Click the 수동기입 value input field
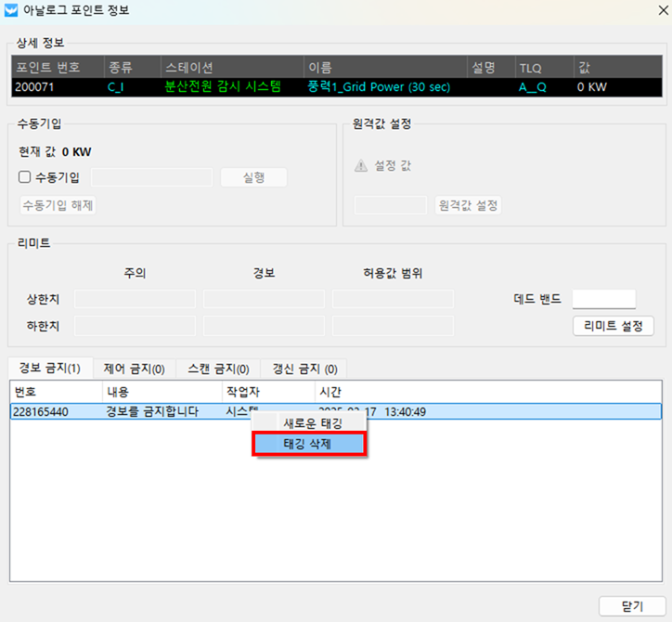Screen dimensions: 672x622 point(151,178)
